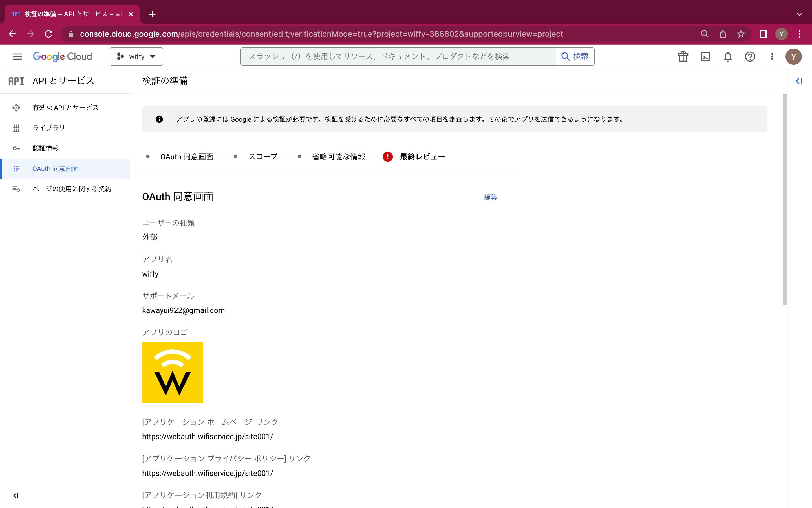Screen dimensions: 812x508
Task: Select OAuth 同意画面 in the sidebar
Action: click(65, 169)
